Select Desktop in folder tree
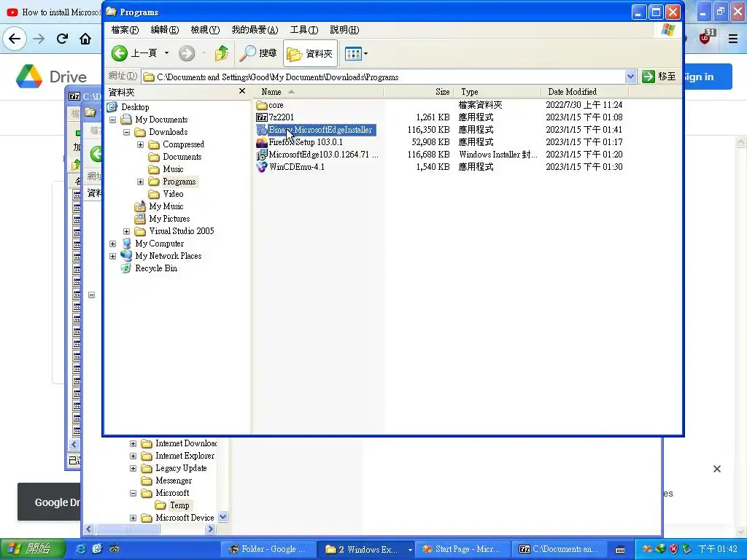Screen dimensions: 747x560 (x=135, y=107)
